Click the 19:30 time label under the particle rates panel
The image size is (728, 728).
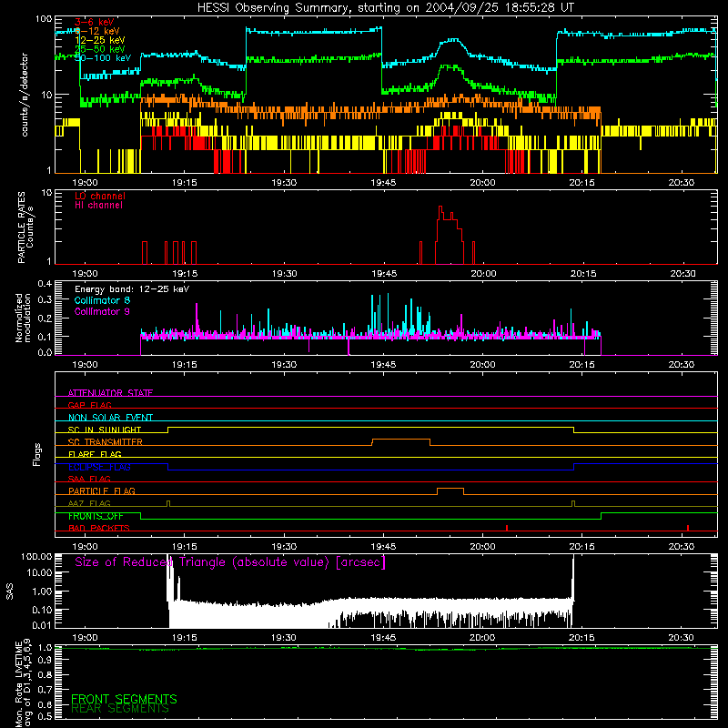pyautogui.click(x=284, y=274)
